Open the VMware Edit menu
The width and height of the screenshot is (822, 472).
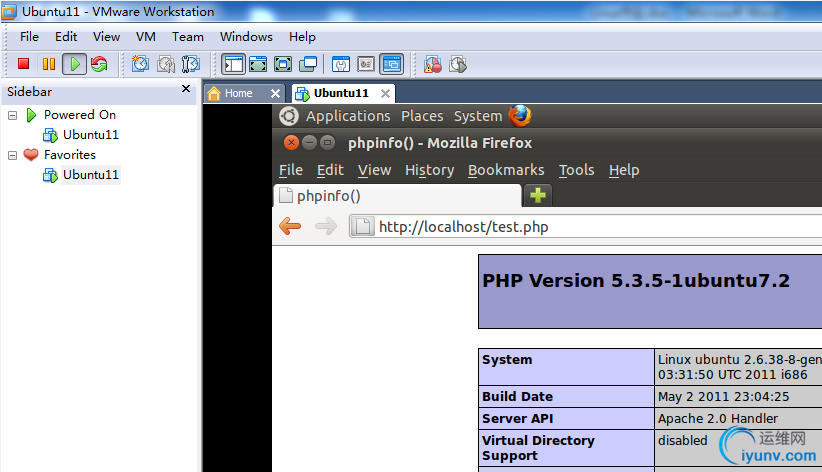tap(66, 37)
